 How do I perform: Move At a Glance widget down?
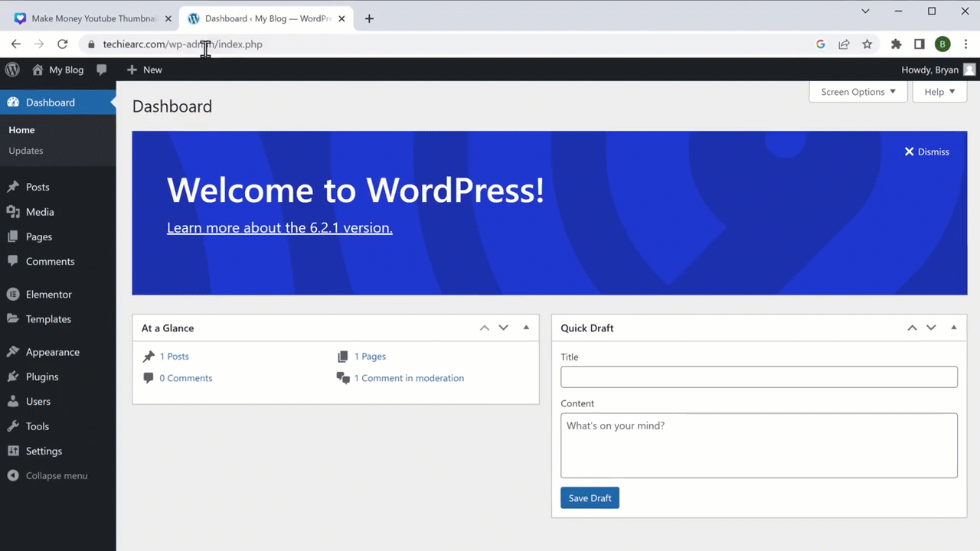coord(503,328)
